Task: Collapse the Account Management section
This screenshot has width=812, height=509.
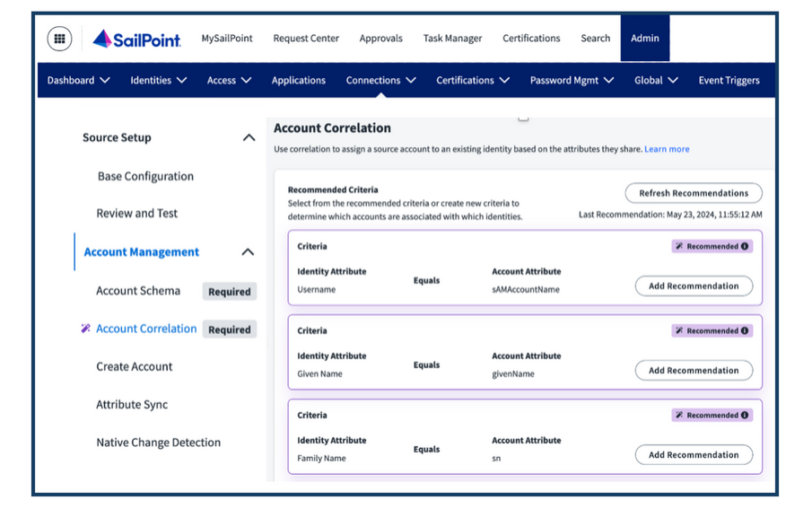Action: point(249,252)
